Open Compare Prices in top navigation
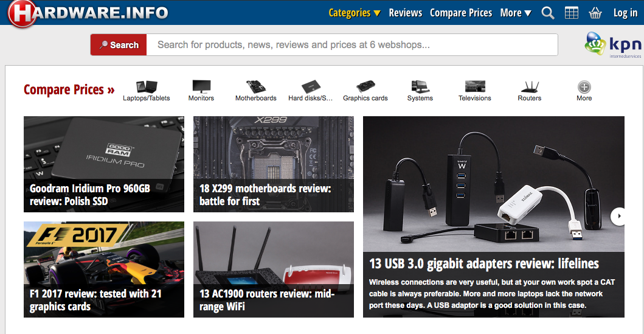644x334 pixels. pos(461,13)
